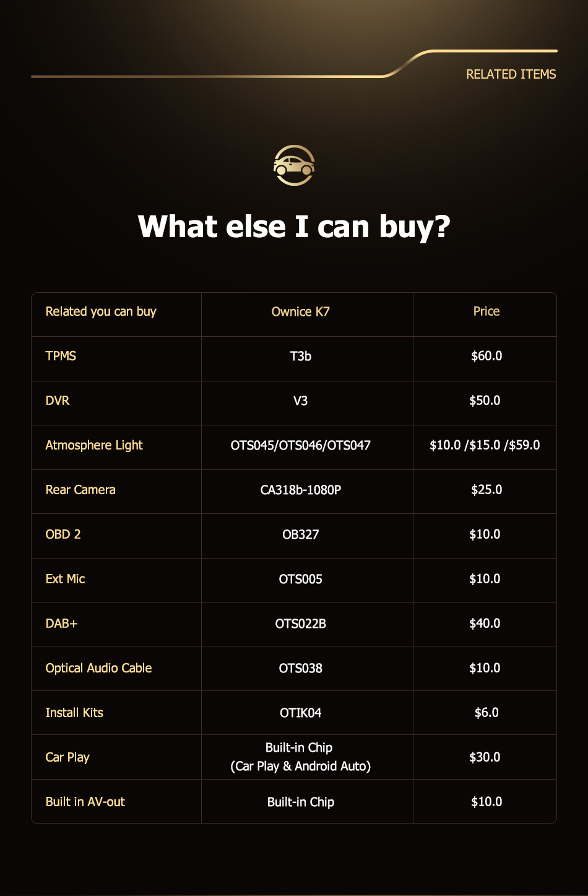Open the Optical Audio Cable item
This screenshot has width=588, height=896.
click(98, 668)
